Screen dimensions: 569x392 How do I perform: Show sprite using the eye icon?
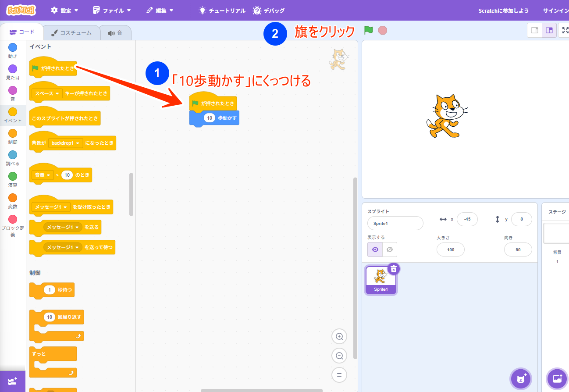point(375,249)
